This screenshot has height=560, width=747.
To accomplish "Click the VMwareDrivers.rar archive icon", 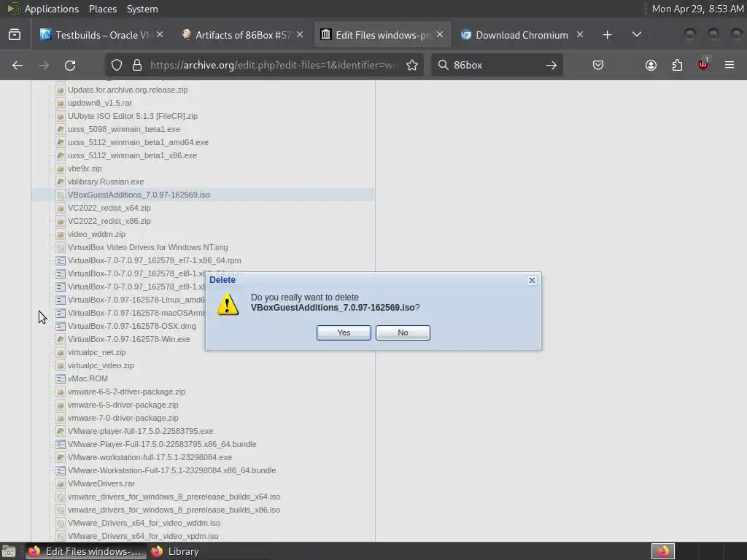I will [60, 484].
